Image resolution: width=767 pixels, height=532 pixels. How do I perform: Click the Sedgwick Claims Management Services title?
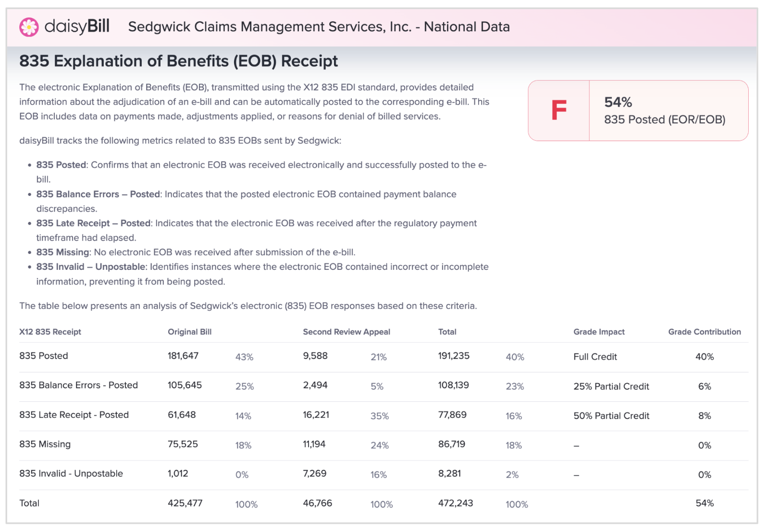pyautogui.click(x=319, y=26)
